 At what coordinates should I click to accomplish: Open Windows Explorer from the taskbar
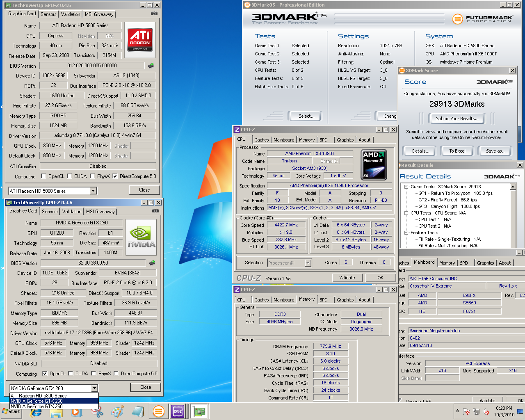coord(56,412)
